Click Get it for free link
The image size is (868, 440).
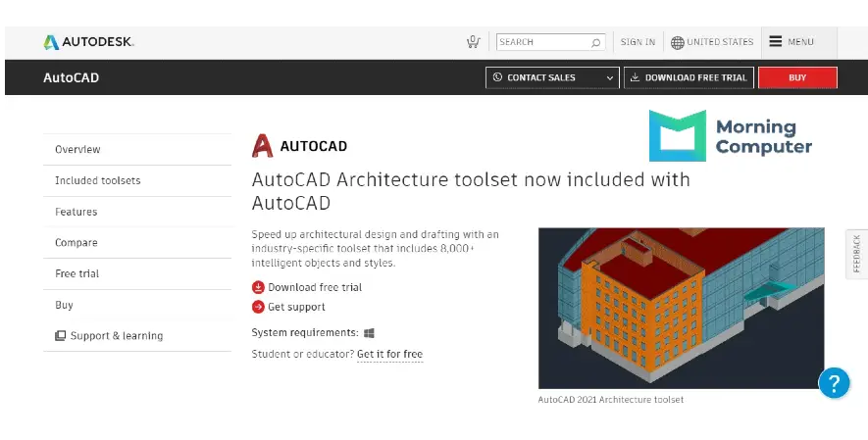pyautogui.click(x=389, y=354)
